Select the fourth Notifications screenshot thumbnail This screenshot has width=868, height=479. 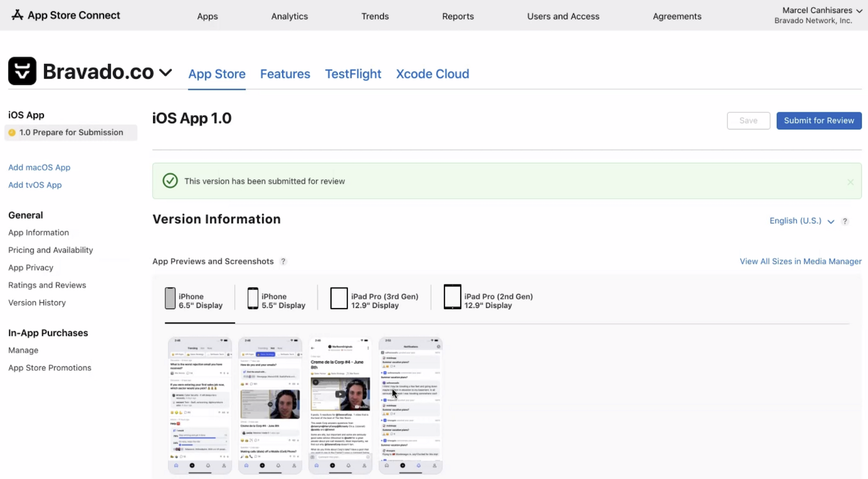[410, 406]
